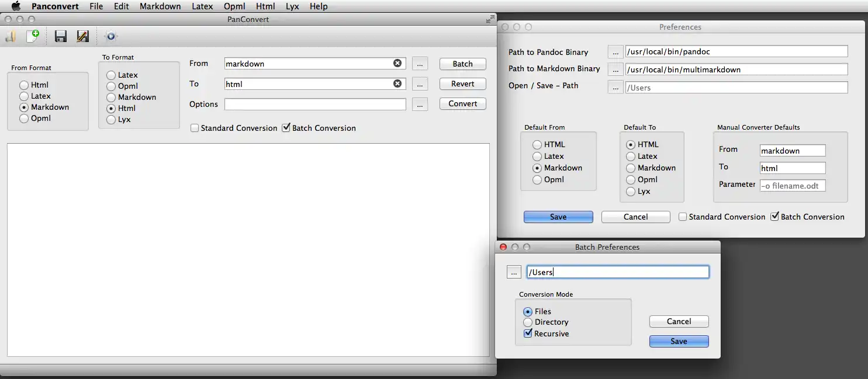The image size is (868, 379).
Task: Click the Convert button
Action: [x=463, y=103]
